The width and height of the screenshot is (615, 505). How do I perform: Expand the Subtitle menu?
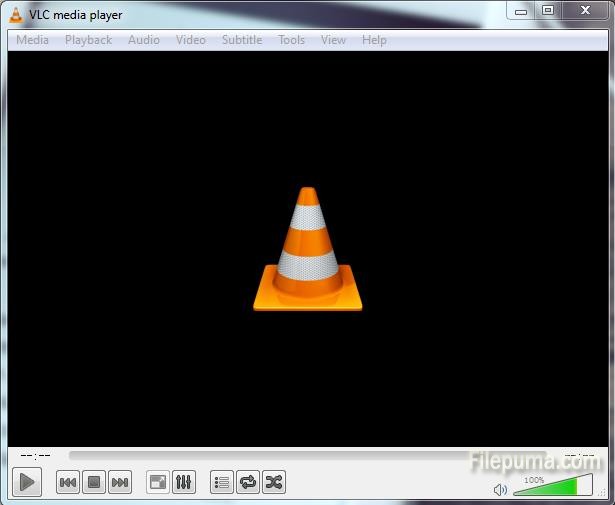(x=242, y=40)
